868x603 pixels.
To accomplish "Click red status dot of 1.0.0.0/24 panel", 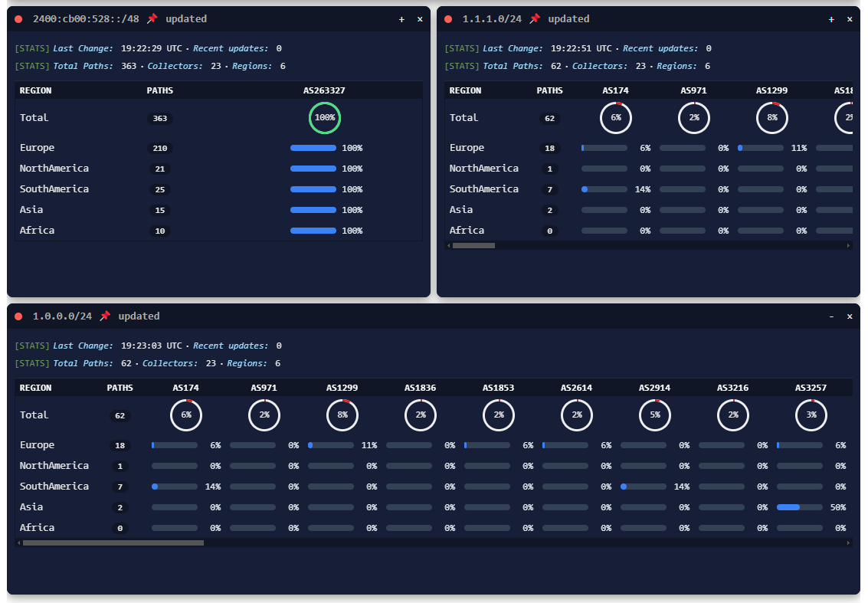I will (18, 316).
